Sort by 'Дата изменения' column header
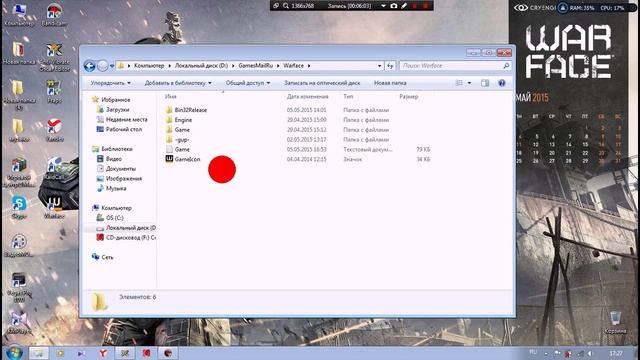Image resolution: width=640 pixels, height=360 pixels. pyautogui.click(x=307, y=97)
